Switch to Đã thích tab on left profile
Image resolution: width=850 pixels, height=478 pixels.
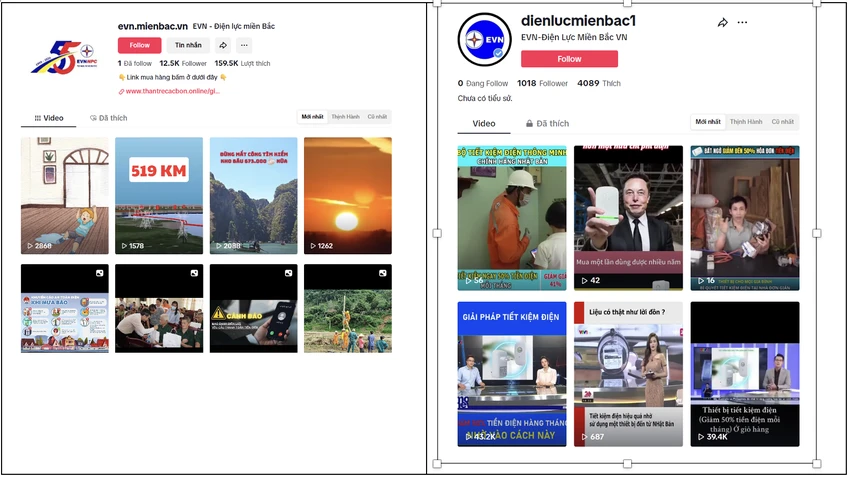click(108, 118)
